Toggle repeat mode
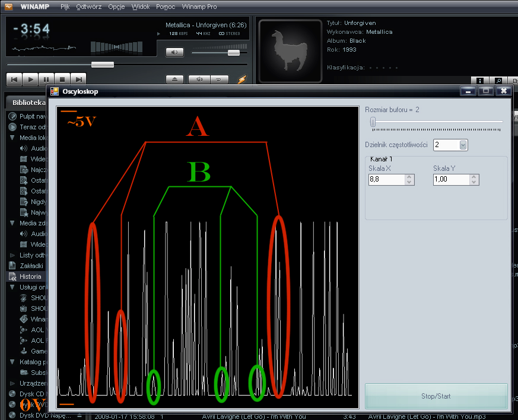The height and width of the screenshot is (420, 518). tap(219, 79)
